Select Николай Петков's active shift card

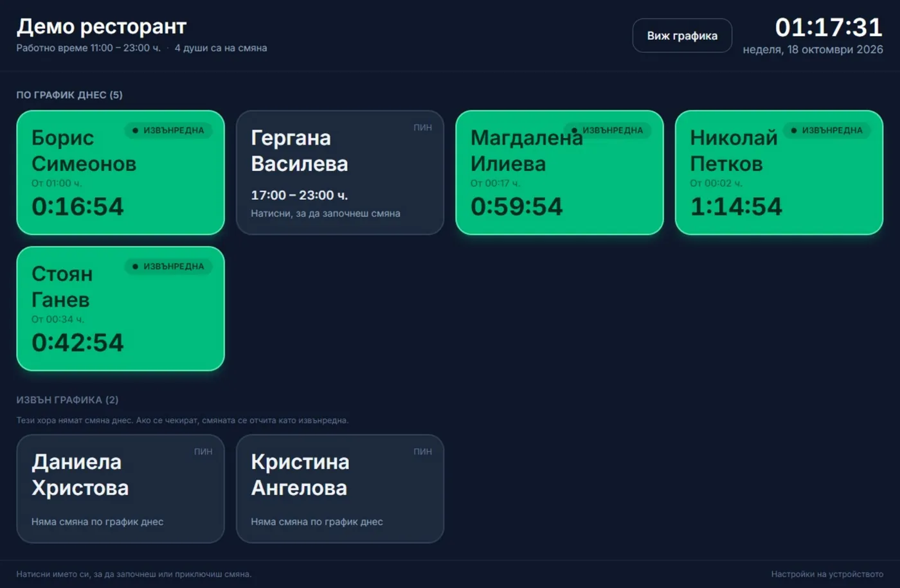coord(779,172)
